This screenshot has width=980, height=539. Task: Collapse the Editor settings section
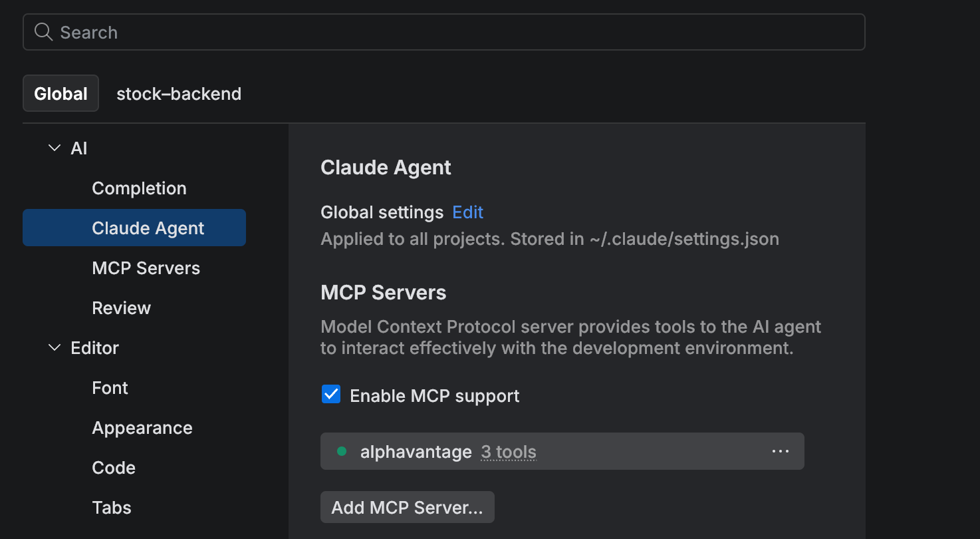click(55, 347)
